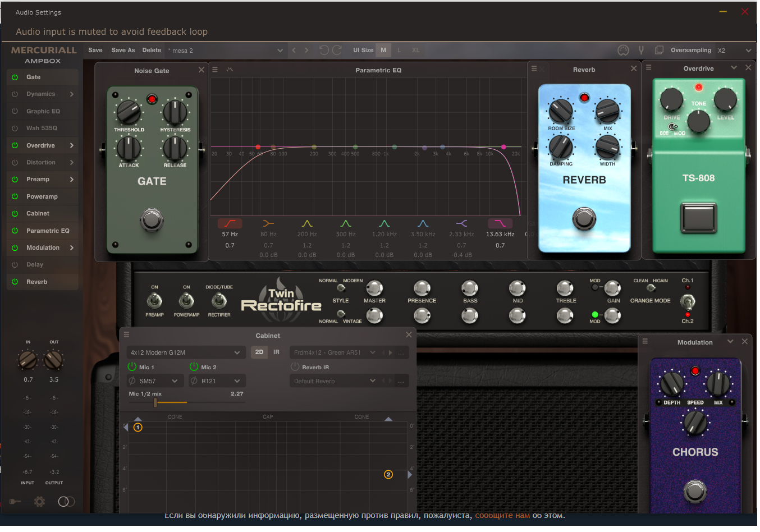Invert phase of the R121 microphone

194,381
